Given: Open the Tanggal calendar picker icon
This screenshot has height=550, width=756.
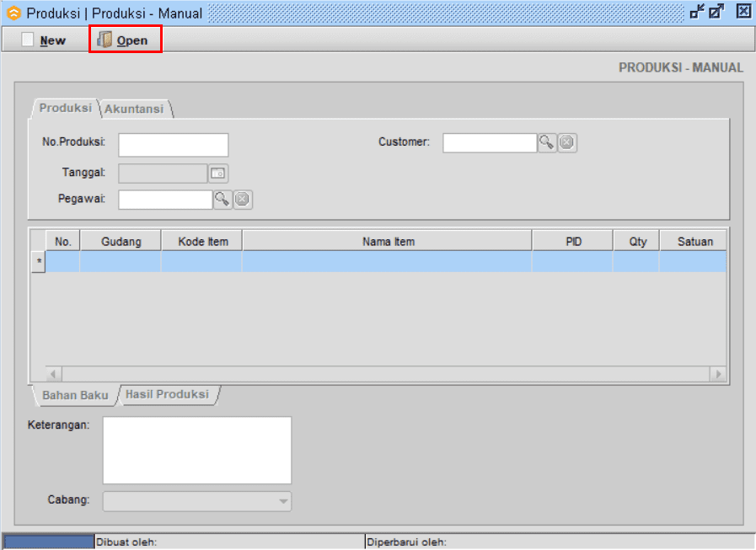Looking at the screenshot, I should [x=218, y=174].
